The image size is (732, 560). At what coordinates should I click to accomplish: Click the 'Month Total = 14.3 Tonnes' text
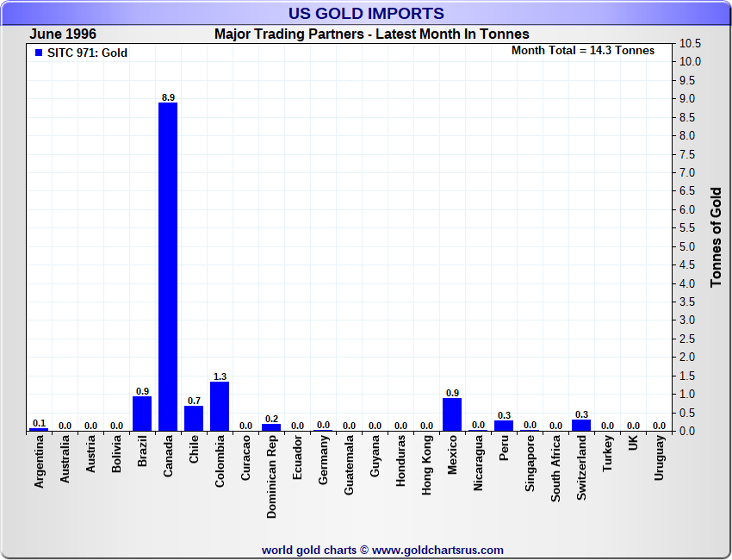[582, 51]
